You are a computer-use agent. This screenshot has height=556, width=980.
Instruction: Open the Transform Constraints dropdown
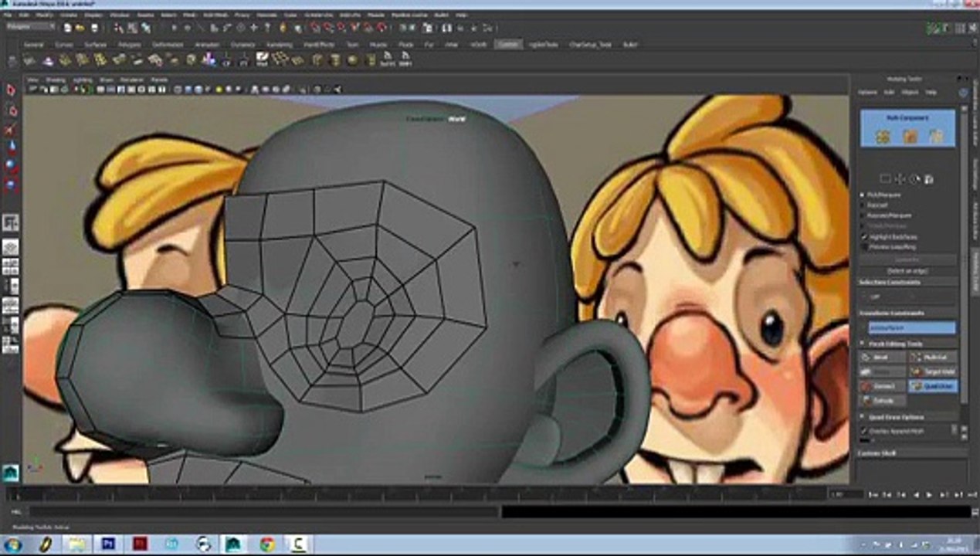[x=910, y=328]
